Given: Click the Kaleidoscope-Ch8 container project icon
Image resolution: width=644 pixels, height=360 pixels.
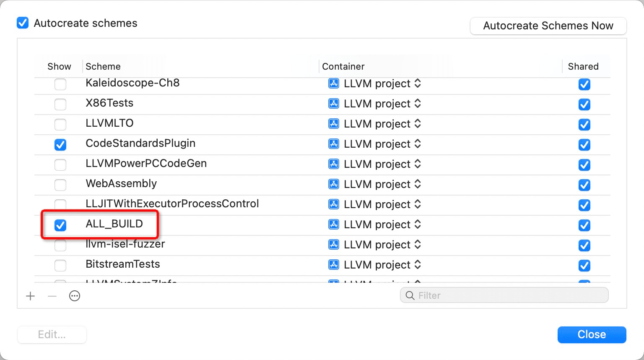Looking at the screenshot, I should click(334, 83).
